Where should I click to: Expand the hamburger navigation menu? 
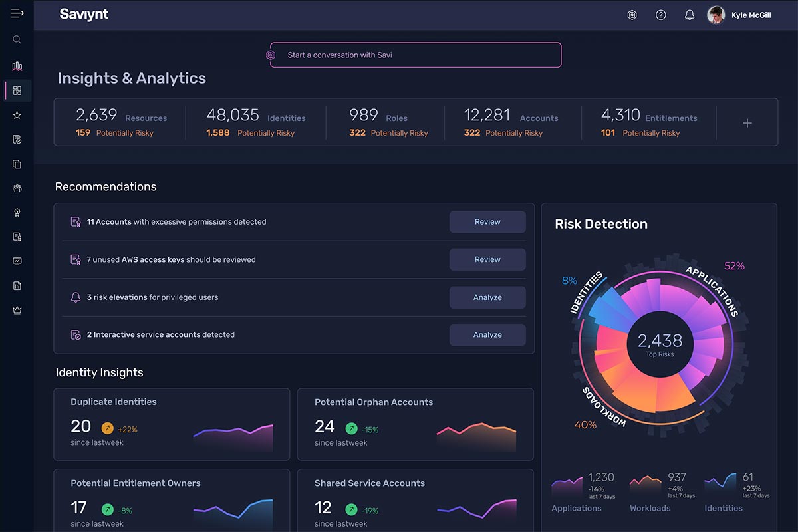tap(17, 14)
